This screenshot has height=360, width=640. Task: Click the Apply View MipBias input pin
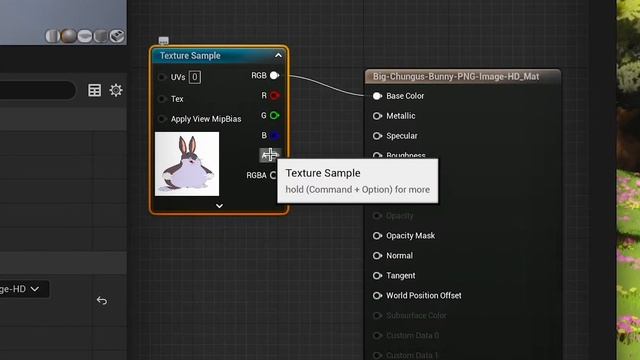[x=162, y=119]
